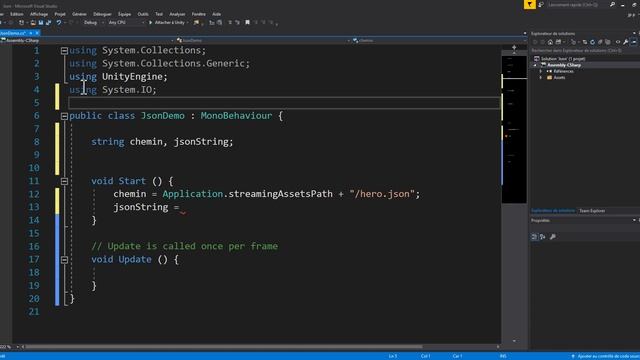This screenshot has height=360, width=640.
Task: Select the Solution 'Json' (1 projet) row
Action: [559, 59]
